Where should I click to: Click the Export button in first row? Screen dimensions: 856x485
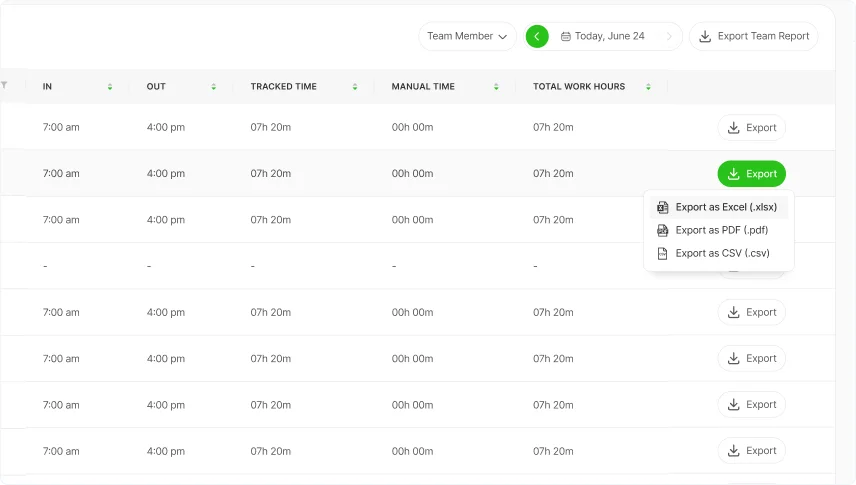[751, 128]
